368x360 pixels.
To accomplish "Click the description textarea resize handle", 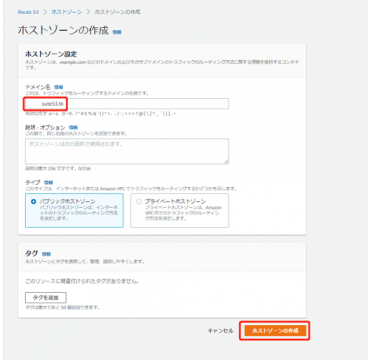I will click(x=226, y=162).
